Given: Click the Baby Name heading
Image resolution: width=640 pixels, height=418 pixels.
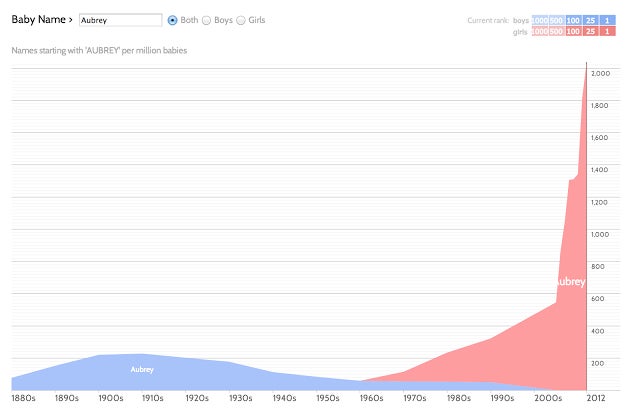Looking at the screenshot, I should (38, 20).
